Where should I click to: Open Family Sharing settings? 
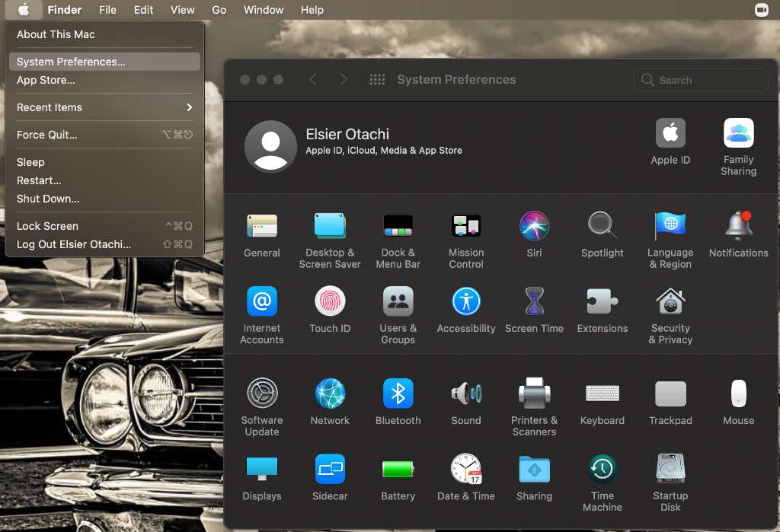click(x=738, y=134)
